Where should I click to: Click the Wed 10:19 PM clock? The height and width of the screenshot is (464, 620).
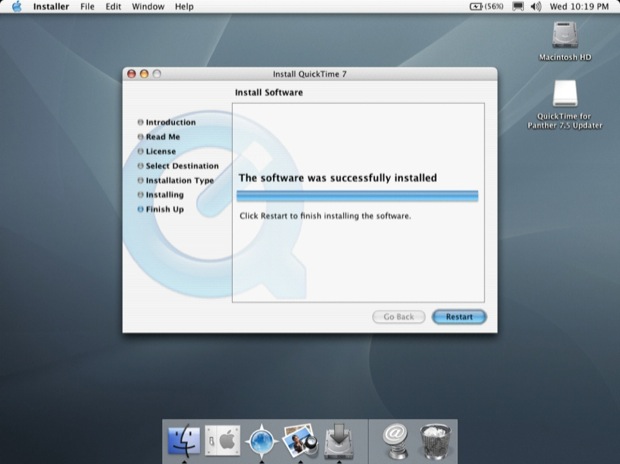(579, 6)
